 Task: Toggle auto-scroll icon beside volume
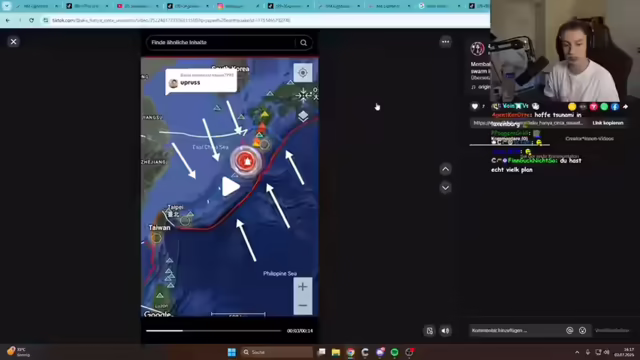coord(430,331)
